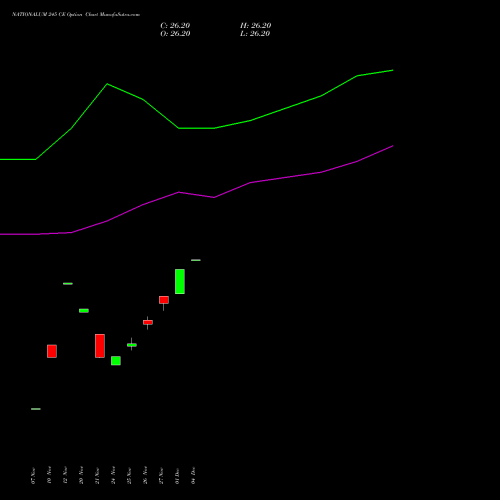Click the 07 Nov date label
This screenshot has width=500, height=500.
coord(33,476)
